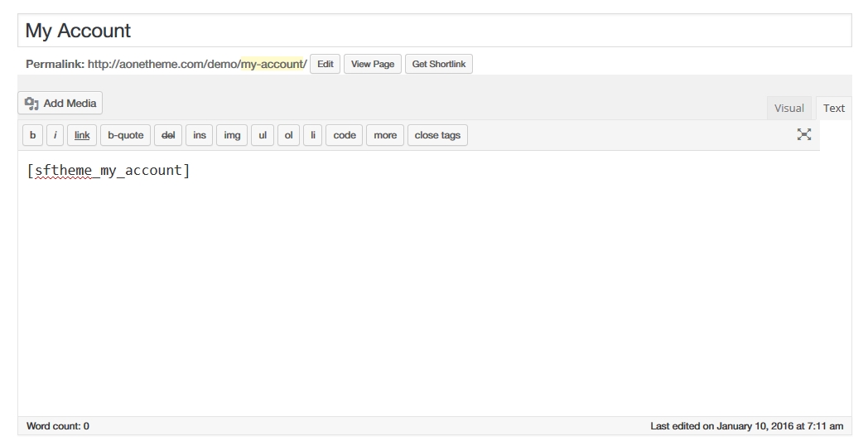Insert italic tag with the i button

coord(55,135)
